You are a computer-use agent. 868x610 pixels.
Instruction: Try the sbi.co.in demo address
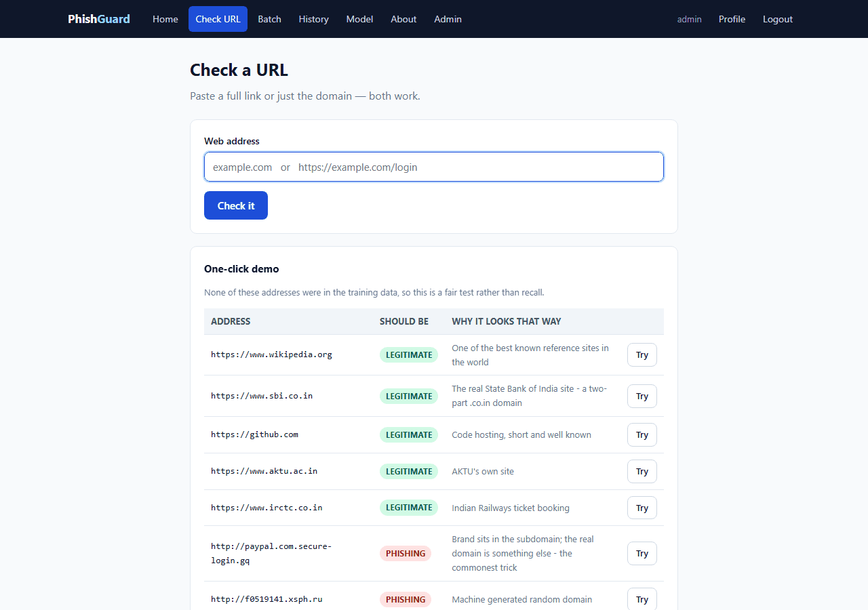tap(642, 396)
